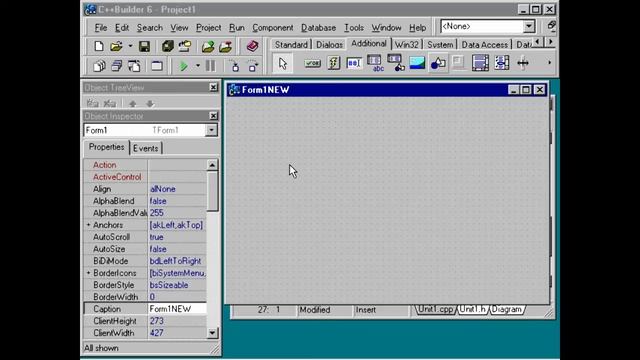Open the <None> desktop layout dropdown

click(529, 26)
